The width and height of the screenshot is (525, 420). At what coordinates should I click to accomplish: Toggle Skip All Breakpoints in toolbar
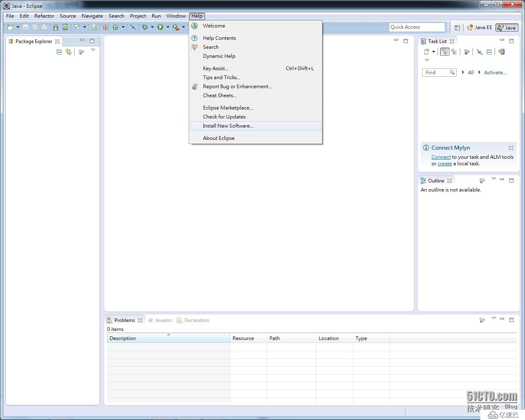pyautogui.click(x=133, y=27)
